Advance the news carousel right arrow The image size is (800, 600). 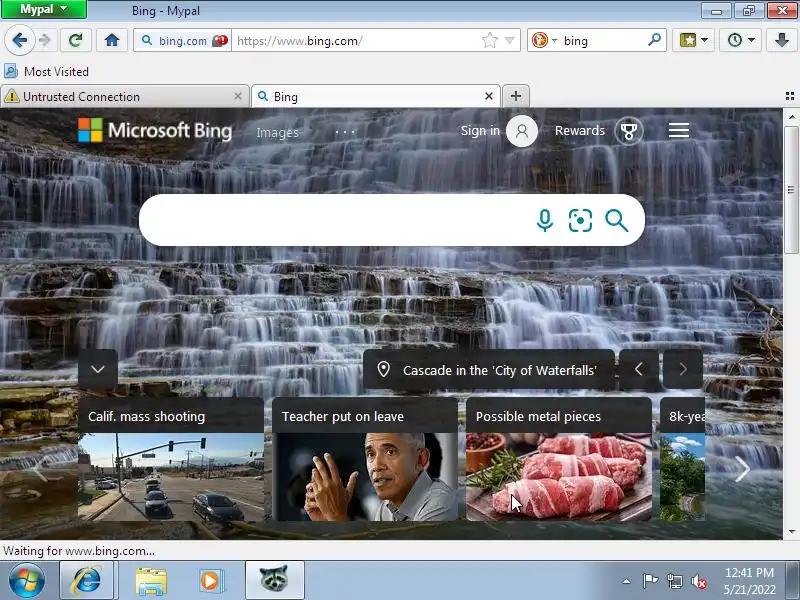coord(742,469)
